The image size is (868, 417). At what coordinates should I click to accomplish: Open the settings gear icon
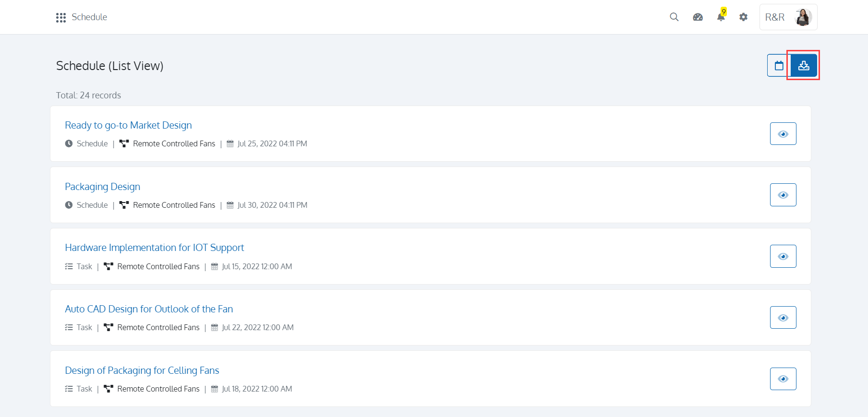(743, 17)
